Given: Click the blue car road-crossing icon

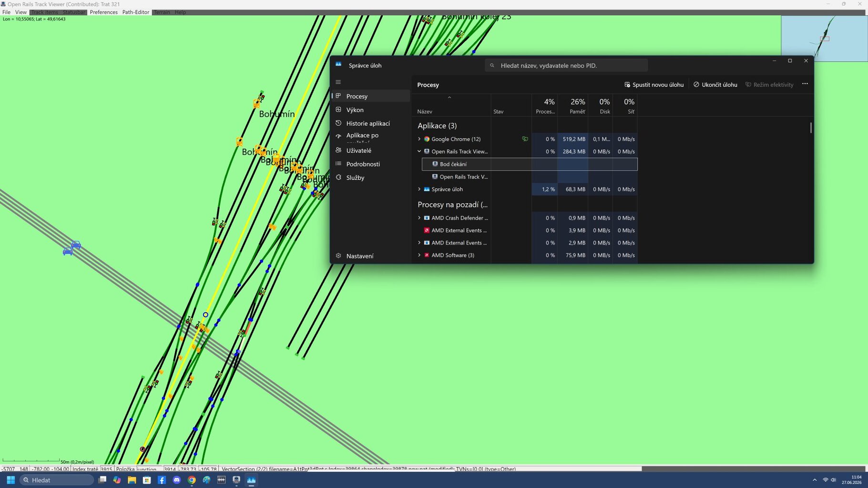Looking at the screenshot, I should click(71, 248).
